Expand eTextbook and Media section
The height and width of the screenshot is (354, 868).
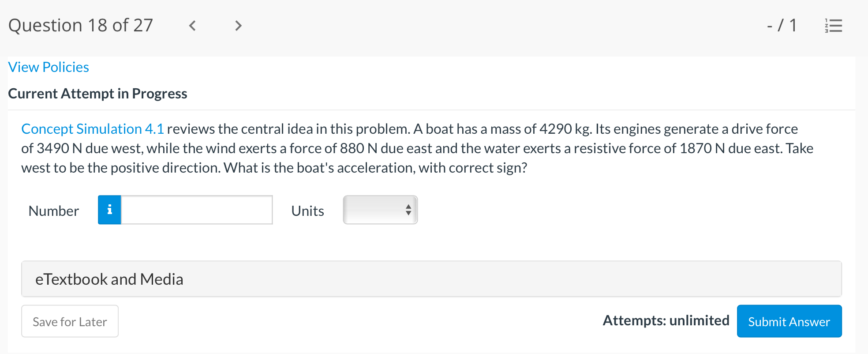[431, 279]
